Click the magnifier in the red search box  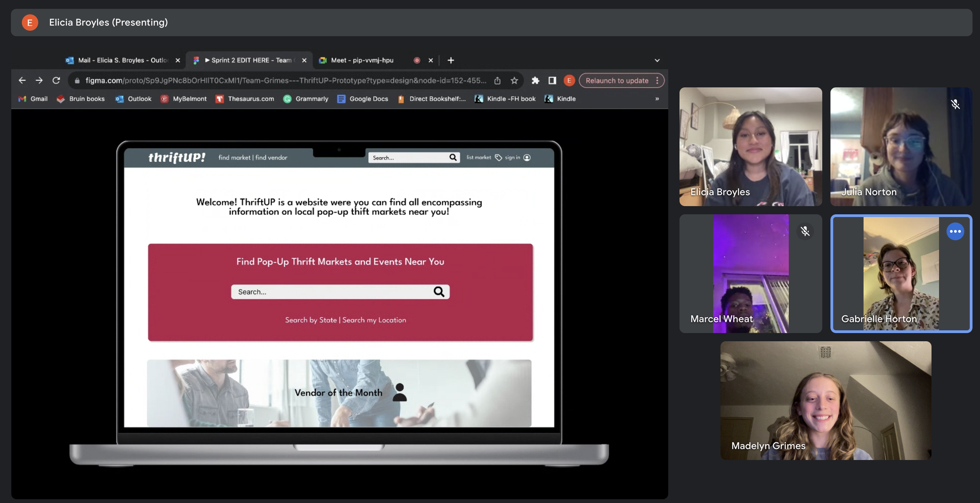tap(439, 291)
